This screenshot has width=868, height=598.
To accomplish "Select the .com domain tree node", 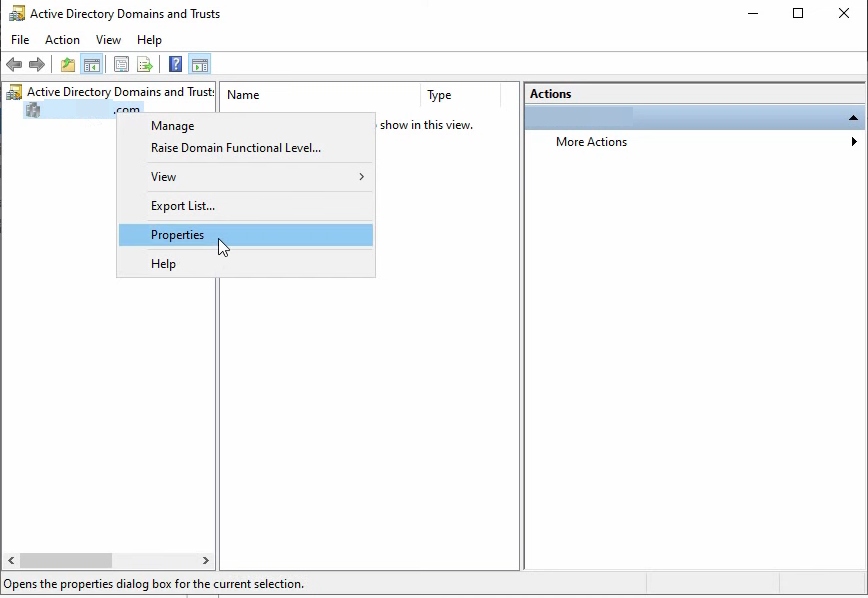I will 84,110.
